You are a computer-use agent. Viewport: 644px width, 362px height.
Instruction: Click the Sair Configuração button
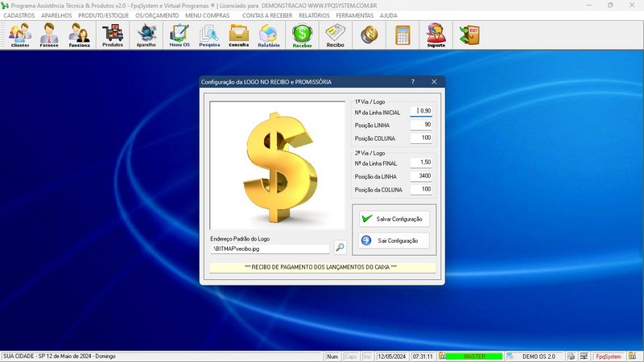[390, 241]
